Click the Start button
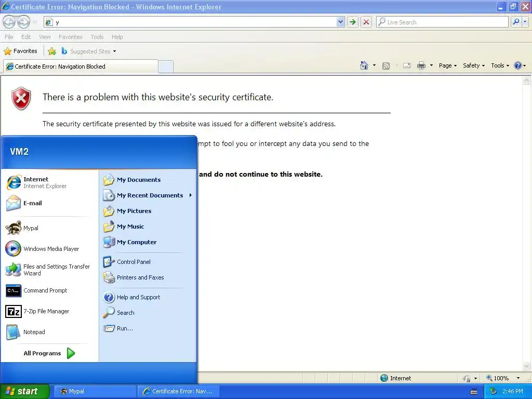The height and width of the screenshot is (399, 532). (24, 391)
